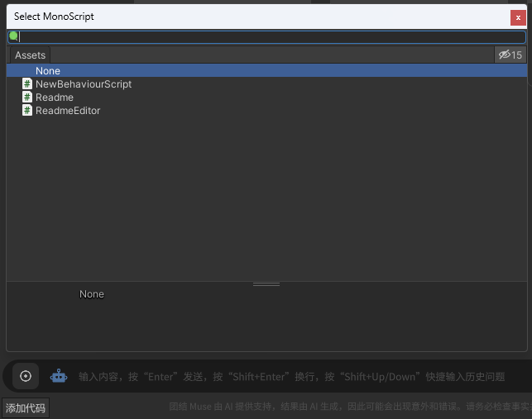Image resolution: width=532 pixels, height=419 pixels.
Task: Click the Readme script hash icon
Action: (x=27, y=98)
